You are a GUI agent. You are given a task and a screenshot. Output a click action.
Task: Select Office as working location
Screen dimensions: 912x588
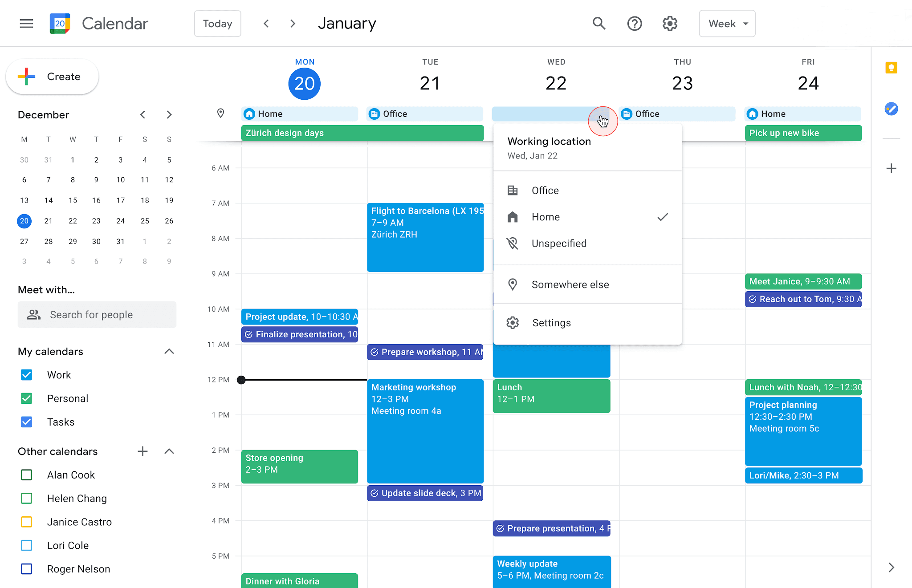point(545,191)
